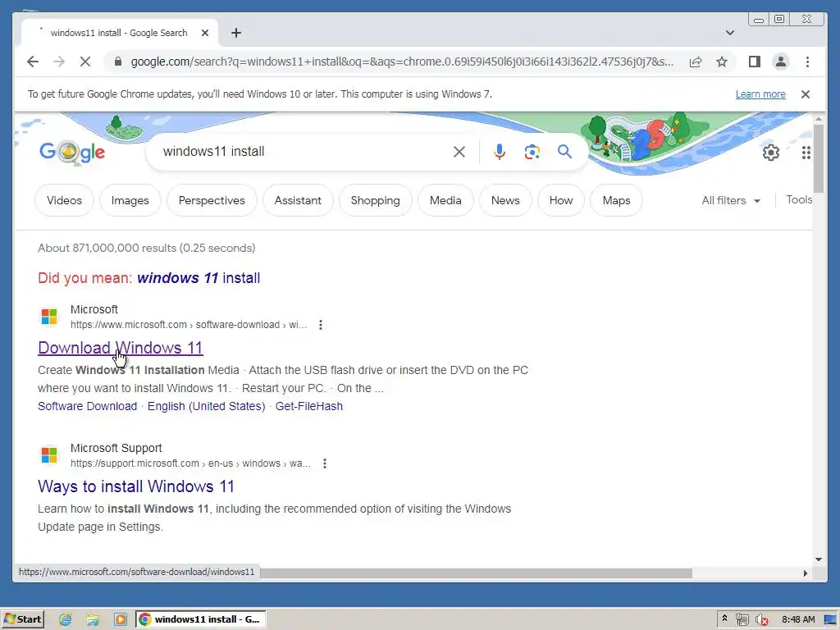840x630 pixels.
Task: Filter results by Videos
Action: pos(64,200)
